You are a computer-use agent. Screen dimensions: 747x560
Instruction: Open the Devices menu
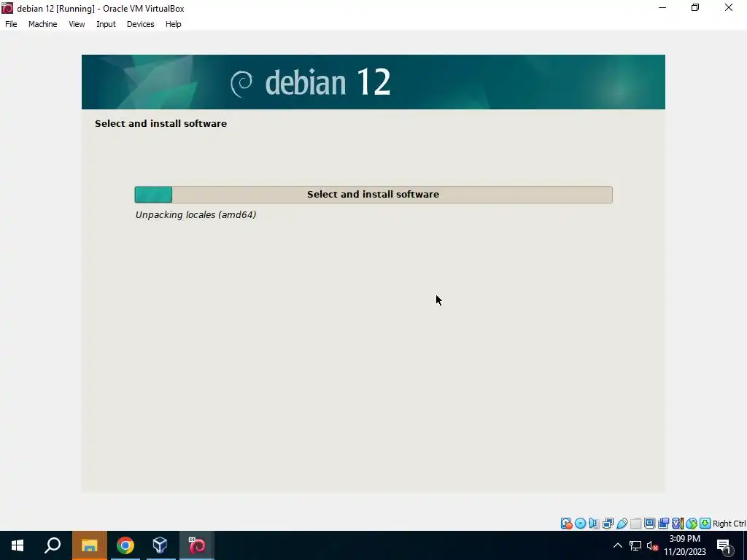tap(141, 24)
